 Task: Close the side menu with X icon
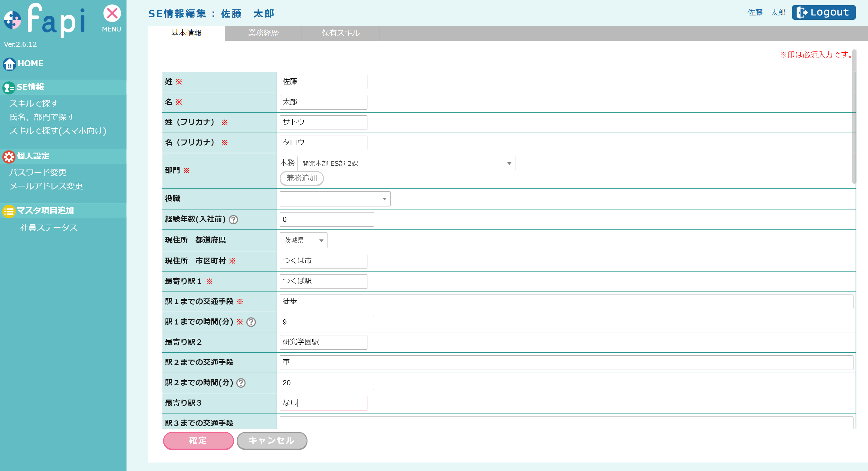tap(112, 14)
